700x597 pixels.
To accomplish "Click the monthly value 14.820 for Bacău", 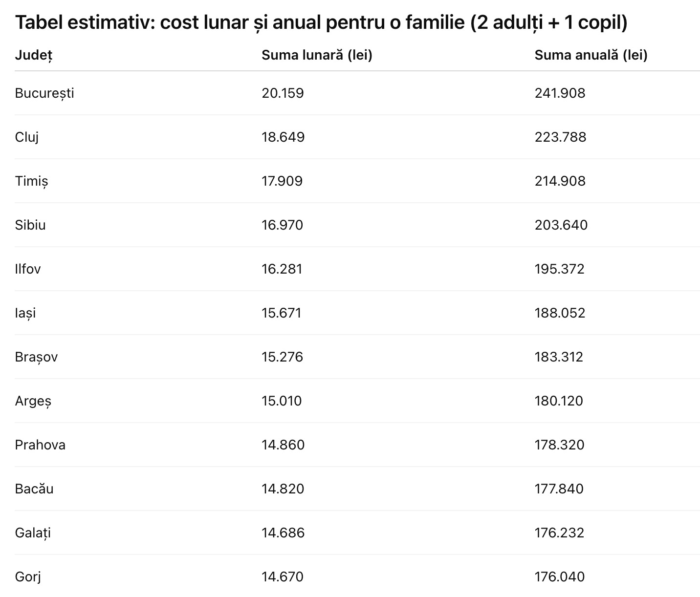I will coord(283,489).
